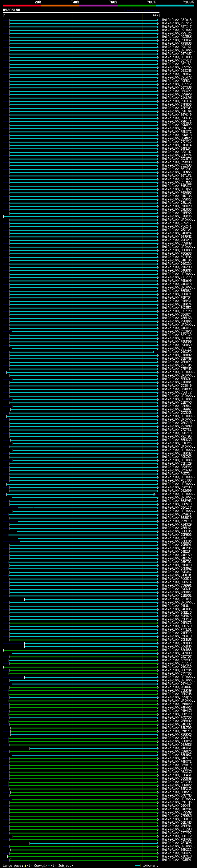
Task: Open hit UniRef100_A8IA18
Action: click(176, 20)
